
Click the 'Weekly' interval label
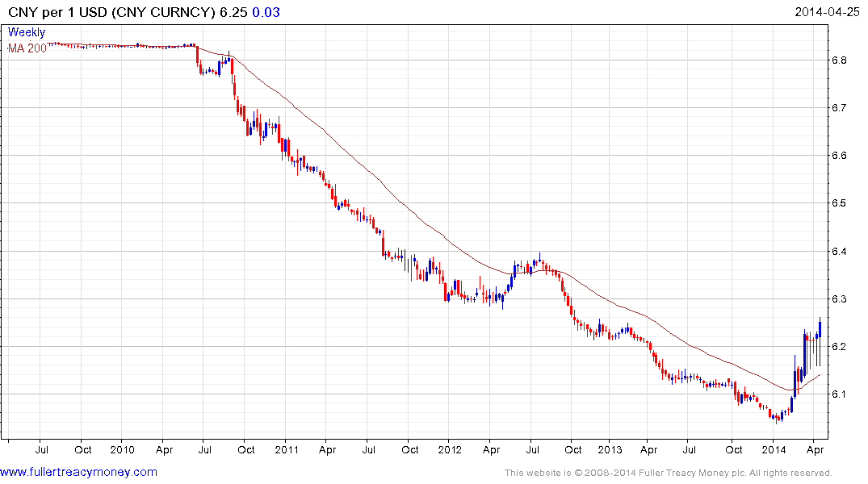(27, 32)
